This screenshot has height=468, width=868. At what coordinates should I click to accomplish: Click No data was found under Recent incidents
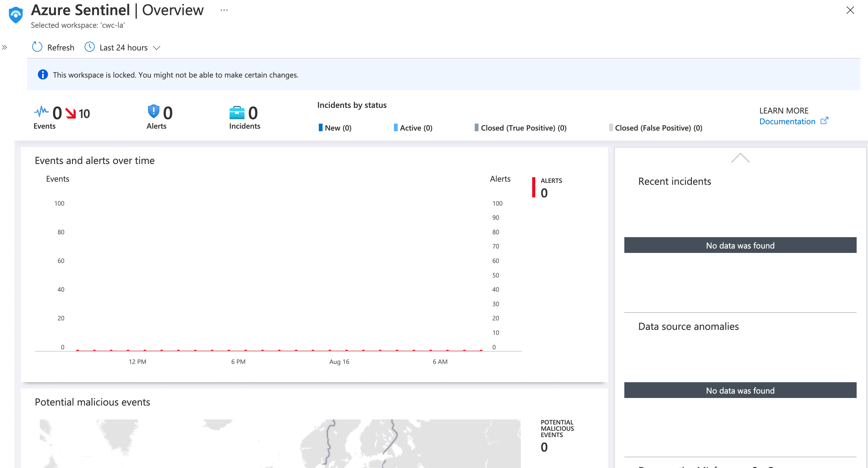click(x=740, y=245)
